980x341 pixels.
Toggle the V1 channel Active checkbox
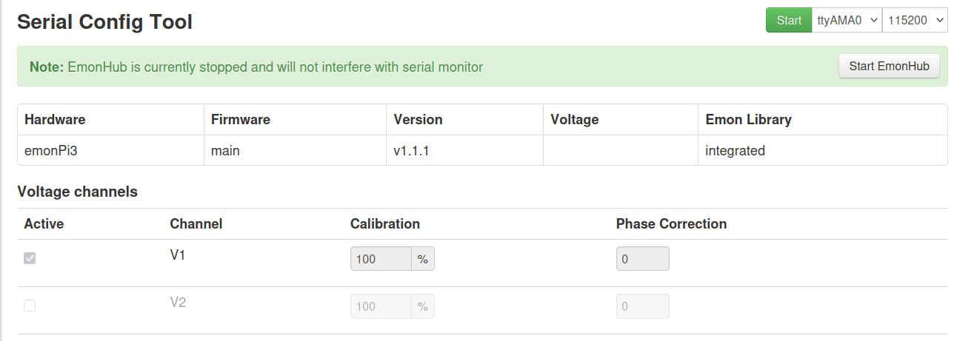pyautogui.click(x=30, y=259)
